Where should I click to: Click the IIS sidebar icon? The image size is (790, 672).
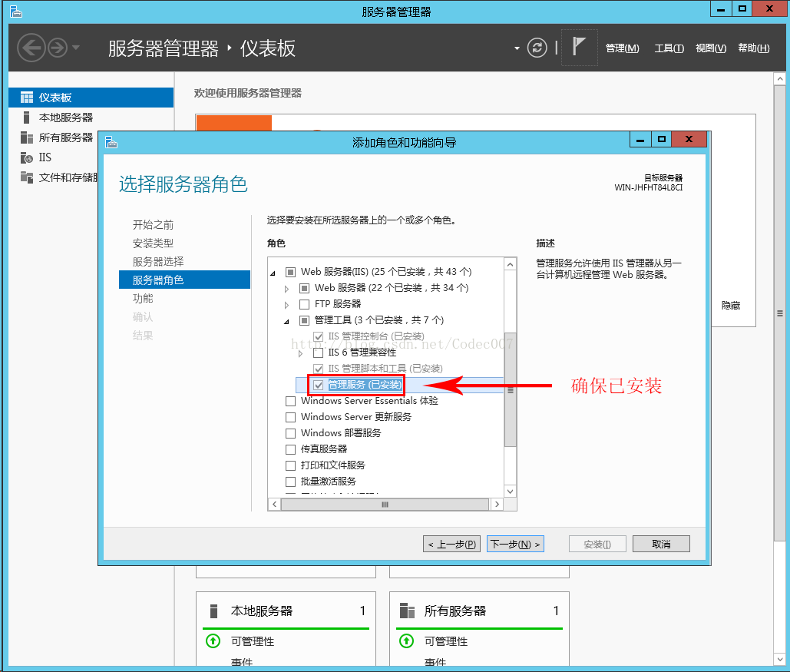point(27,157)
